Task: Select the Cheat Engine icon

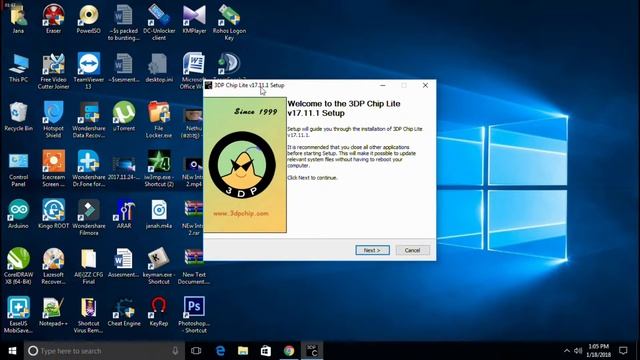Action: [x=124, y=311]
